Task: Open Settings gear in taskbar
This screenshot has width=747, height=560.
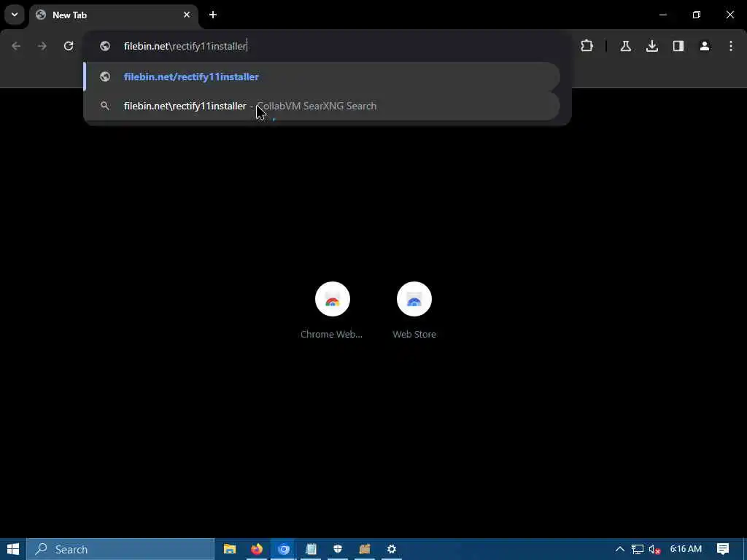Action: [392, 549]
